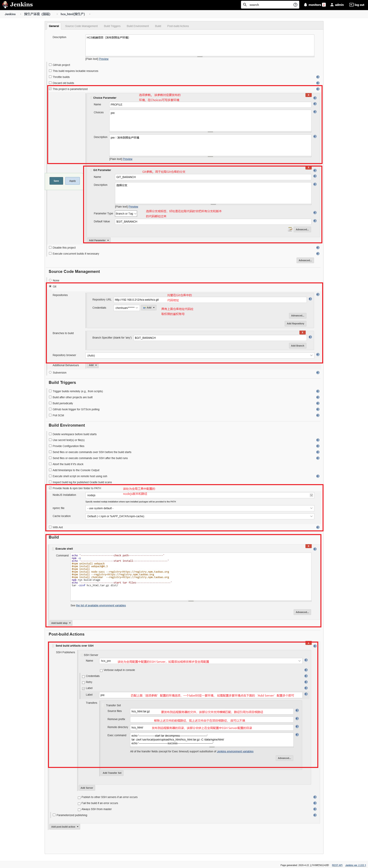Open help for Build periodically trigger
This screenshot has height=868, width=368.
(318, 403)
